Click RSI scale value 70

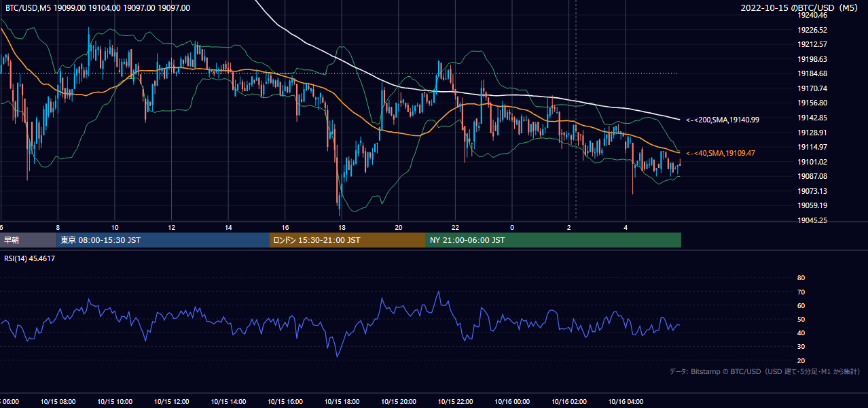pyautogui.click(x=801, y=292)
